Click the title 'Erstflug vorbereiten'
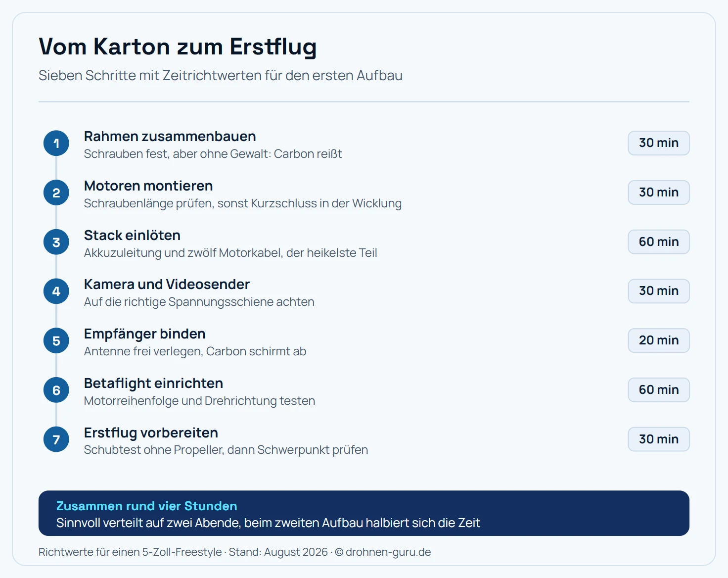 [151, 433]
